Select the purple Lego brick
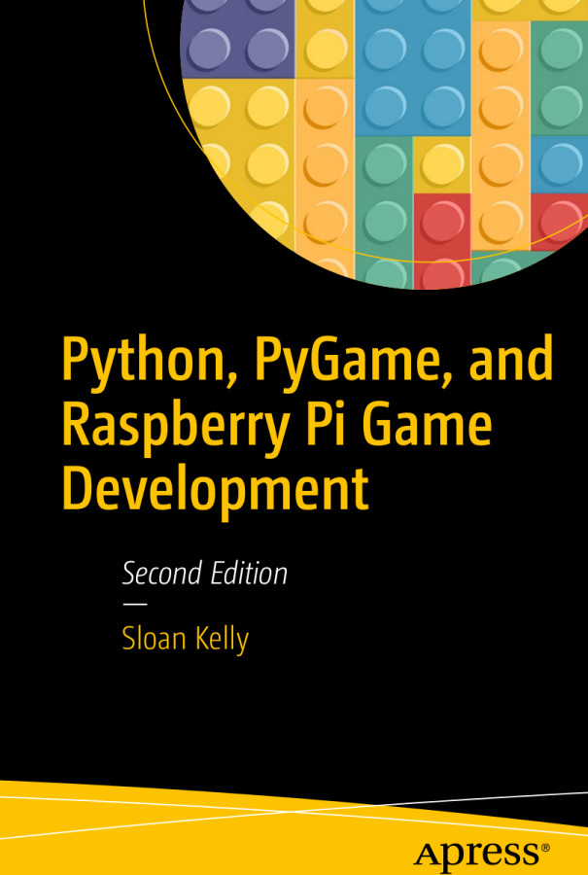This screenshot has height=875, width=588. click(x=238, y=39)
